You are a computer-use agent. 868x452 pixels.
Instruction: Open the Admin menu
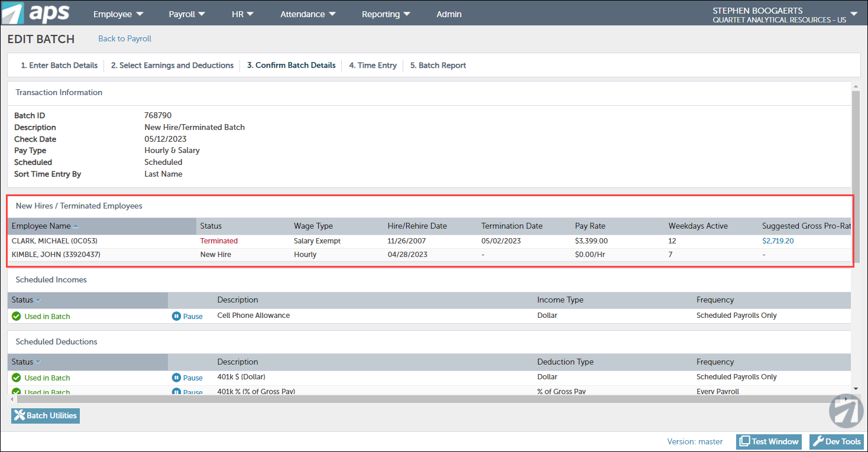point(449,14)
